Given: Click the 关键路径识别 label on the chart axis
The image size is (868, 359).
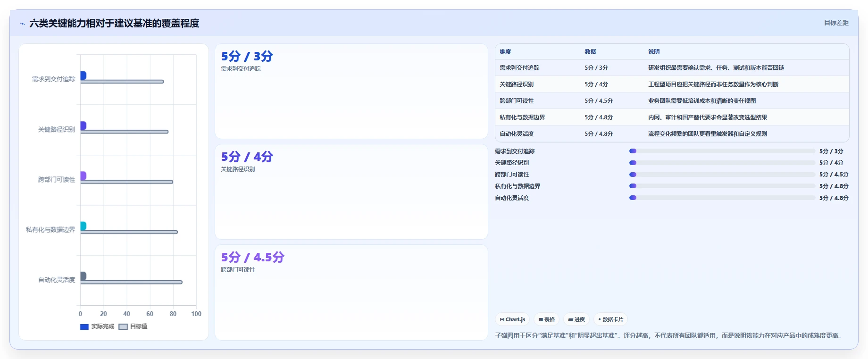Looking at the screenshot, I should [57, 129].
